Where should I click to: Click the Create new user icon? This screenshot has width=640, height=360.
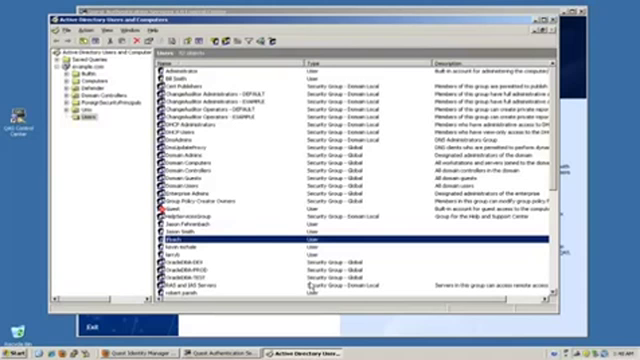[215, 41]
